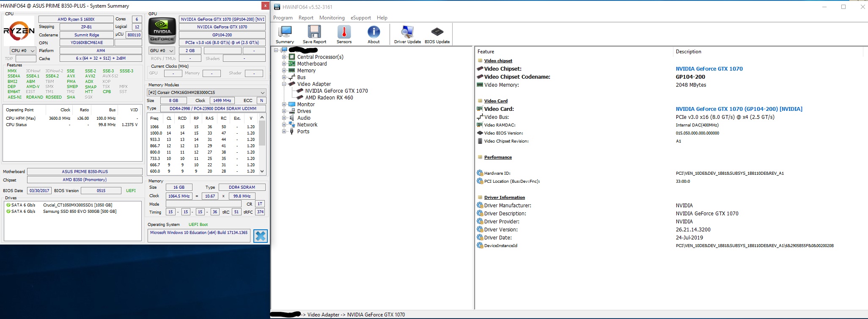Click memory timings table scroll up arrow

[x=262, y=117]
